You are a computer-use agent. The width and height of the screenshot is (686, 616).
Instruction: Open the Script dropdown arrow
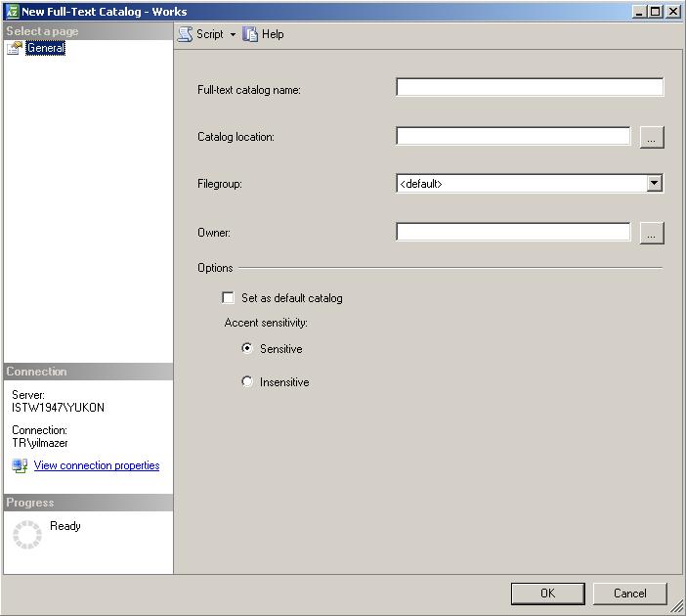[233, 34]
